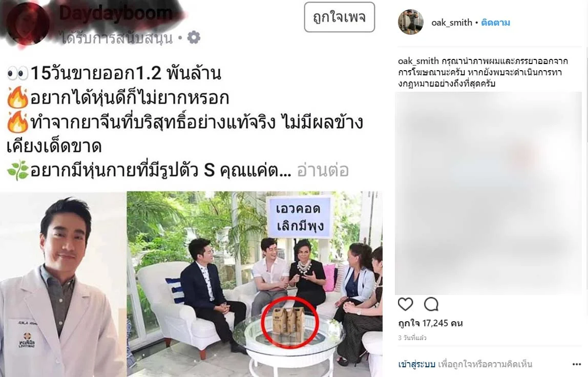
Task: Click the 3 วันที่แล้ว timestamp
Action: [412, 338]
